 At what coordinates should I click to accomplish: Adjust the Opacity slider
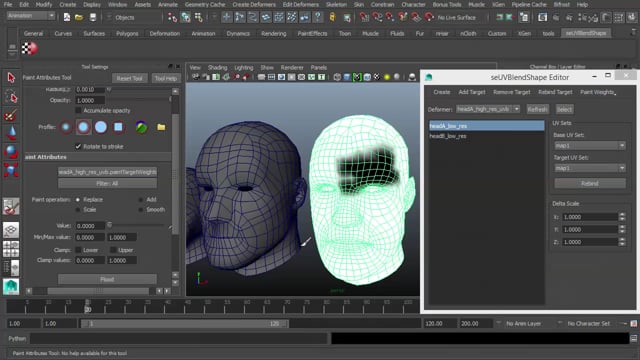[x=139, y=100]
